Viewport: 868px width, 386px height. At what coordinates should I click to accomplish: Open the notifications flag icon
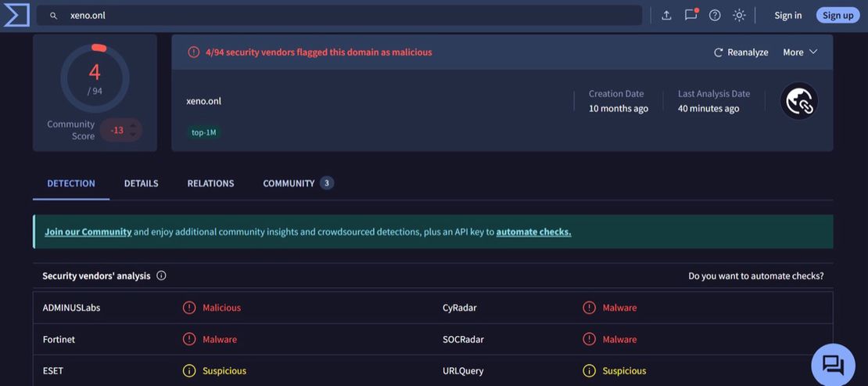click(690, 15)
